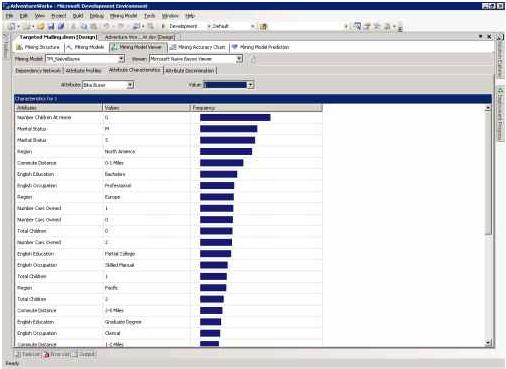Click the refresh icon beside the Viewer dropdown
This screenshot has width=506, height=369.
253,59
